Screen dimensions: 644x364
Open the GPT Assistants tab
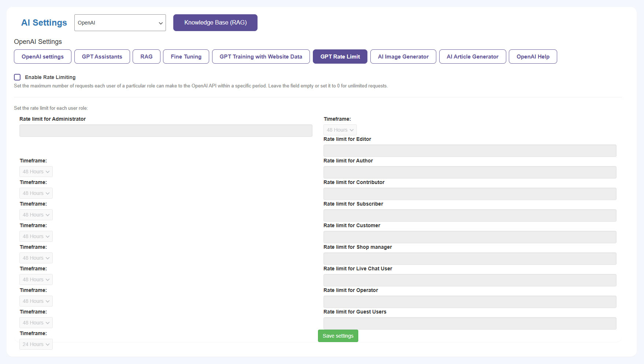pyautogui.click(x=102, y=57)
